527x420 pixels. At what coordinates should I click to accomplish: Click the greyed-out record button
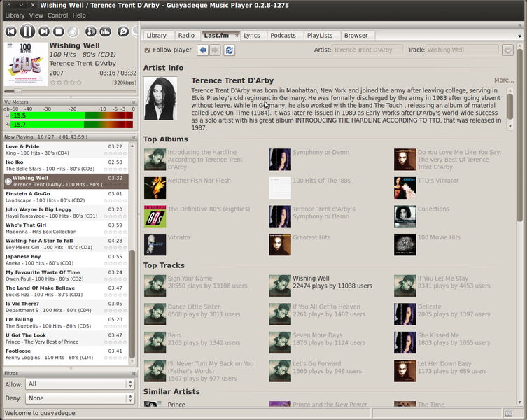[73, 31]
